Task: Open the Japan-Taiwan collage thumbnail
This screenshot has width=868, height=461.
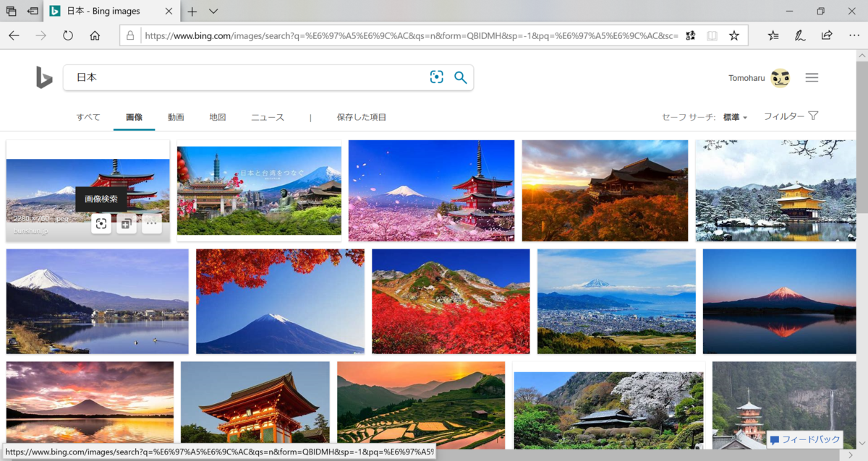Action: tap(259, 191)
